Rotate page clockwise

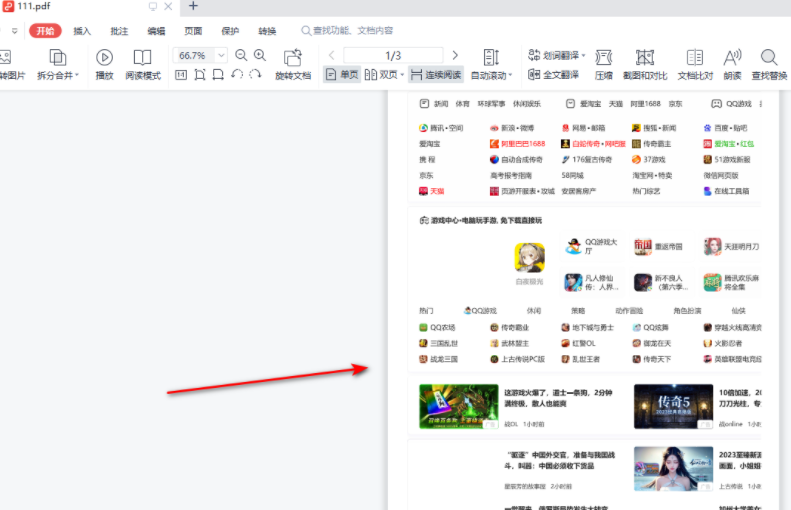coord(255,75)
